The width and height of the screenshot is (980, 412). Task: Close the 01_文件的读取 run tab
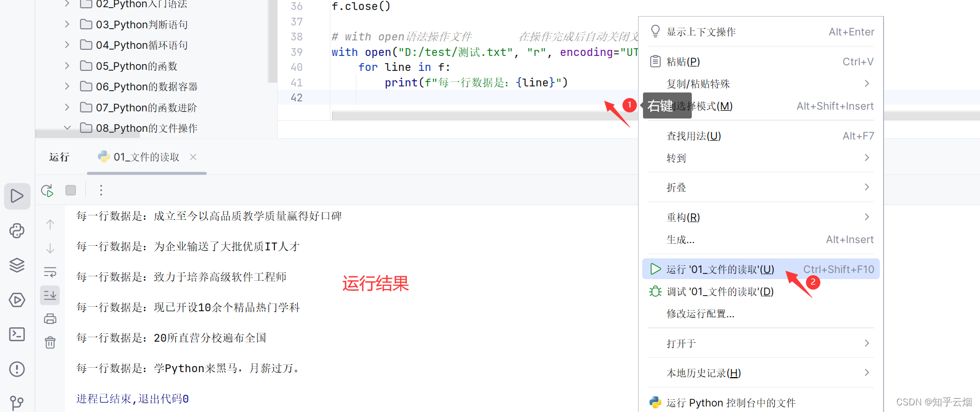193,157
